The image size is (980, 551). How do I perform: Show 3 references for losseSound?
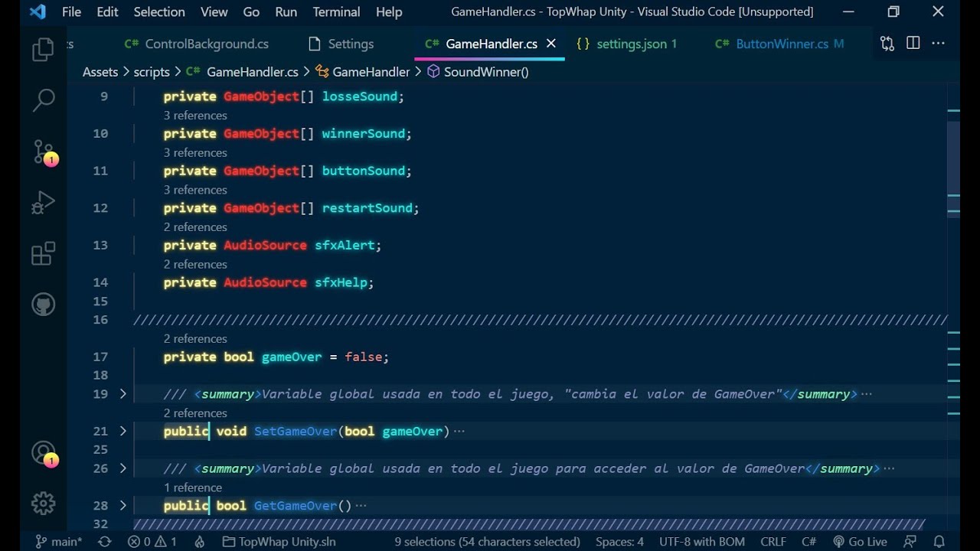pyautogui.click(x=195, y=116)
